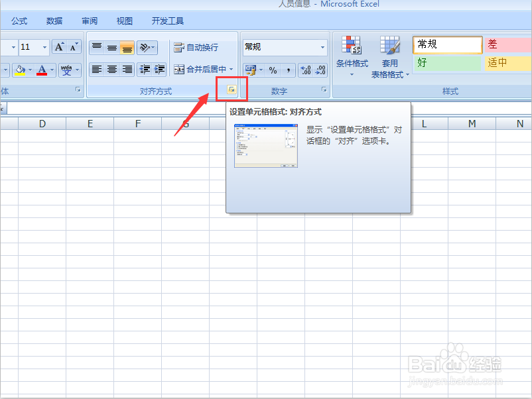Viewport: 532px width, 399px height.
Task: Align text to the right
Action: point(127,70)
